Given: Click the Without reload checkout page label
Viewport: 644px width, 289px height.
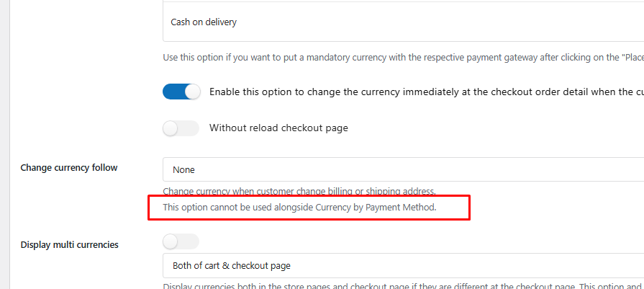Looking at the screenshot, I should [x=278, y=128].
